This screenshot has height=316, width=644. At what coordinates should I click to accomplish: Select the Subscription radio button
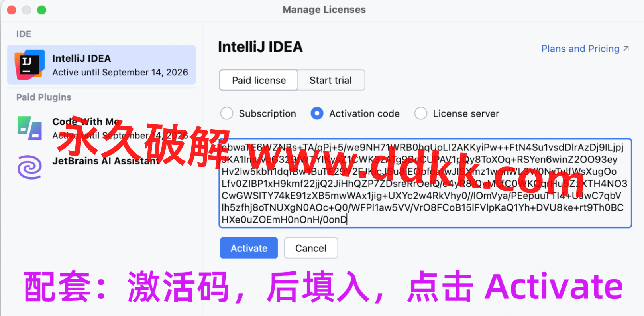[227, 113]
